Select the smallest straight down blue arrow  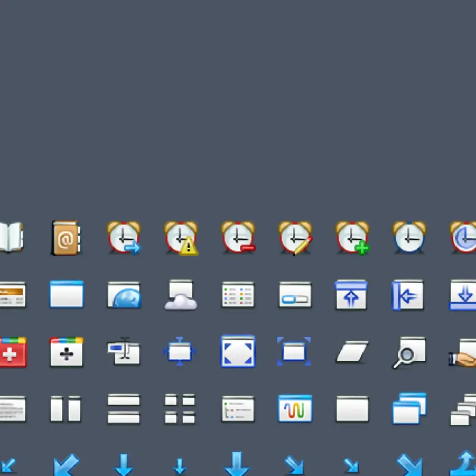(180, 466)
